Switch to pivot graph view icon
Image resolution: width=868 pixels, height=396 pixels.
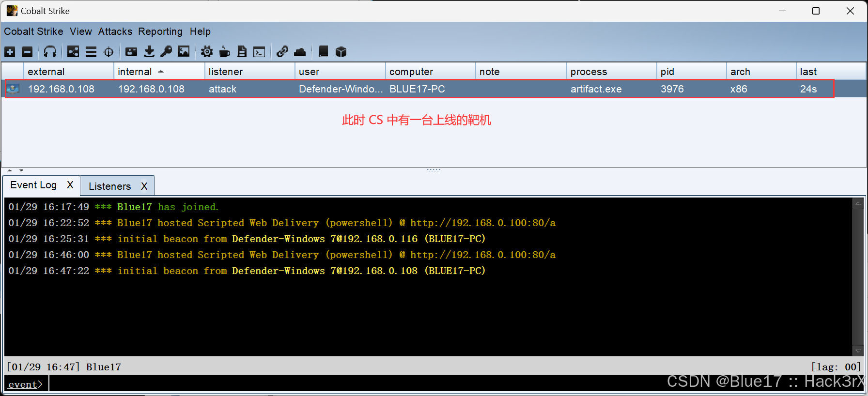(x=73, y=52)
